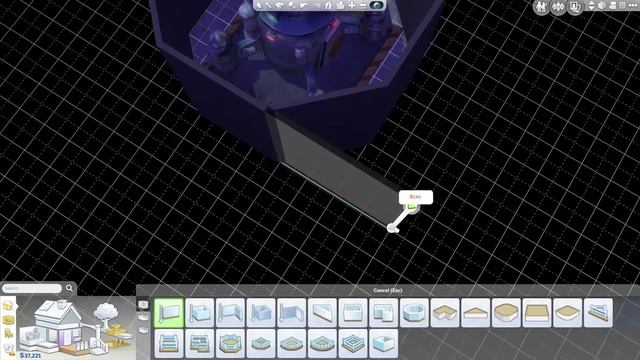Choose the small diamond deck preset
The image size is (640, 360).
point(261,344)
